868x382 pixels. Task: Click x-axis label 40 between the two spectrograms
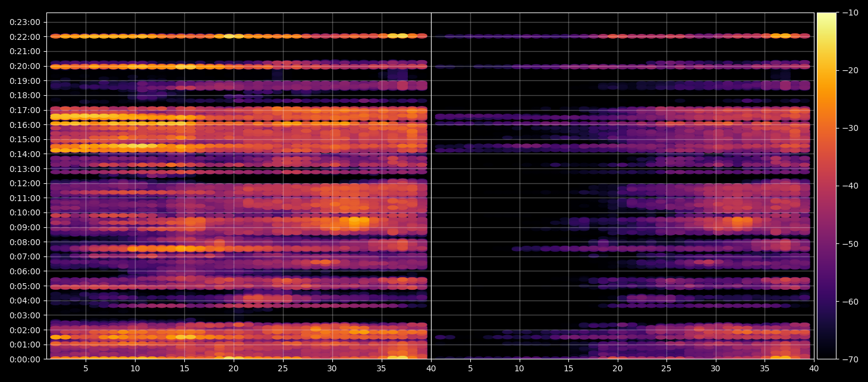(x=431, y=368)
